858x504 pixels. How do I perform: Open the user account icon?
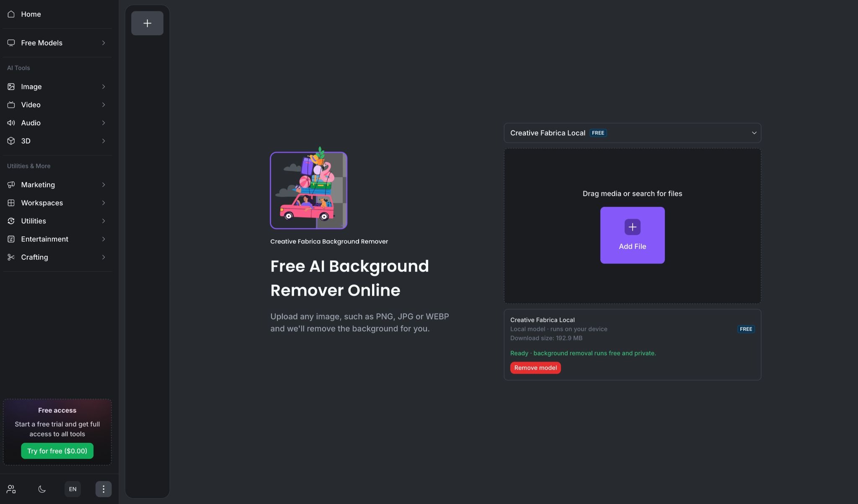pos(11,489)
